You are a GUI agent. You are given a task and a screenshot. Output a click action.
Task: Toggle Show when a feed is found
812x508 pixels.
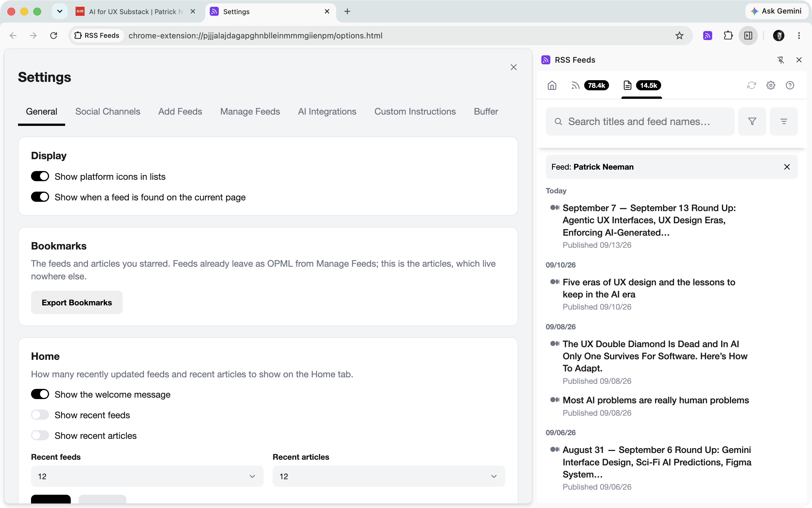(40, 197)
